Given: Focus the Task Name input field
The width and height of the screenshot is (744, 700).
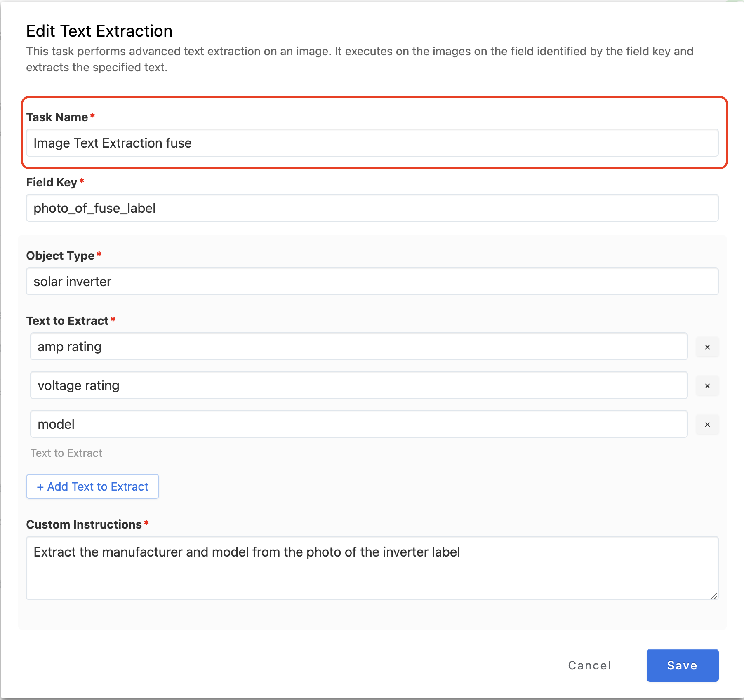Looking at the screenshot, I should coord(372,143).
